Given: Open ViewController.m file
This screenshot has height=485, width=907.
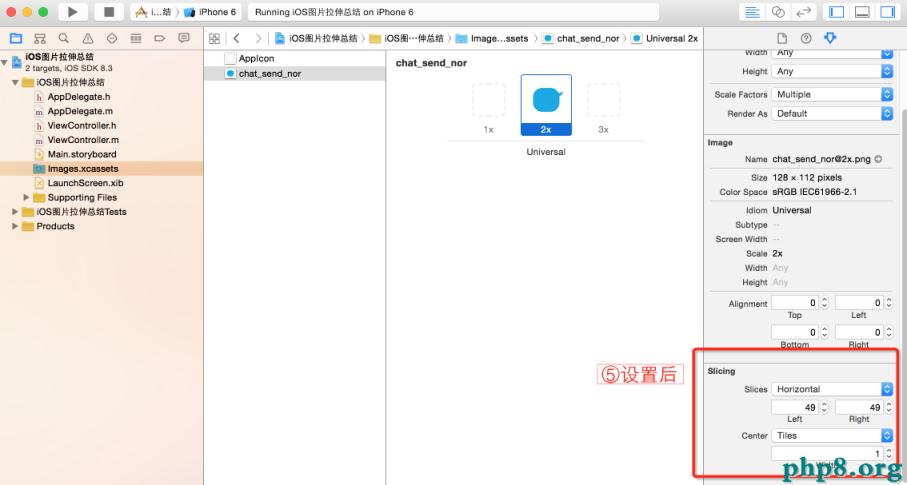Looking at the screenshot, I should pos(83,140).
